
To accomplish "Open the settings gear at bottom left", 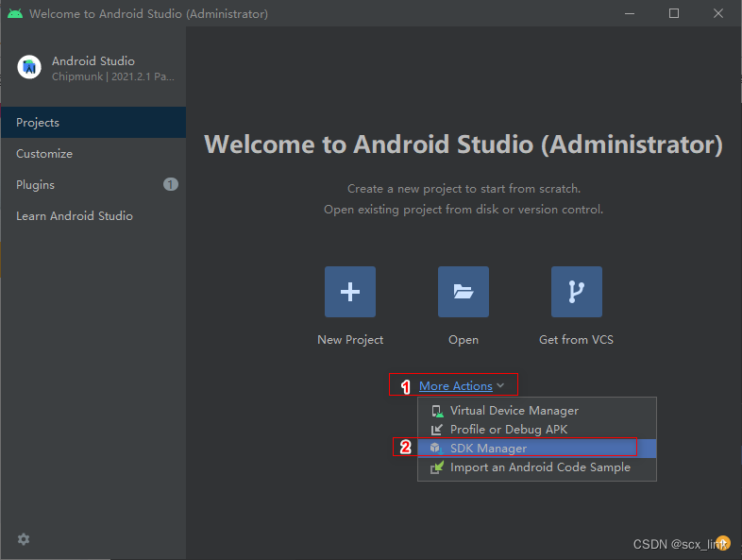I will tap(24, 539).
